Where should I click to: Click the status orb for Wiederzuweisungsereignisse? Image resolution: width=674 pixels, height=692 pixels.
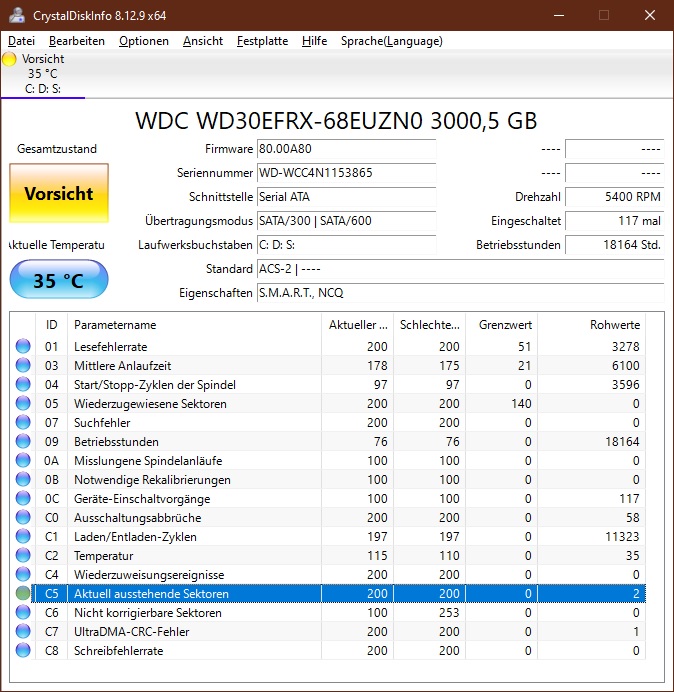tap(23, 574)
